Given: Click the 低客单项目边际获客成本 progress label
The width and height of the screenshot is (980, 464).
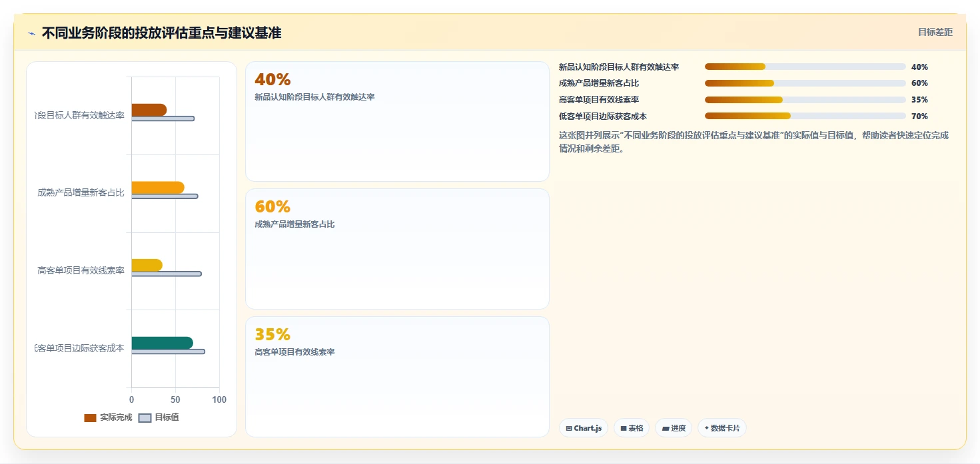Looking at the screenshot, I should pyautogui.click(x=603, y=116).
